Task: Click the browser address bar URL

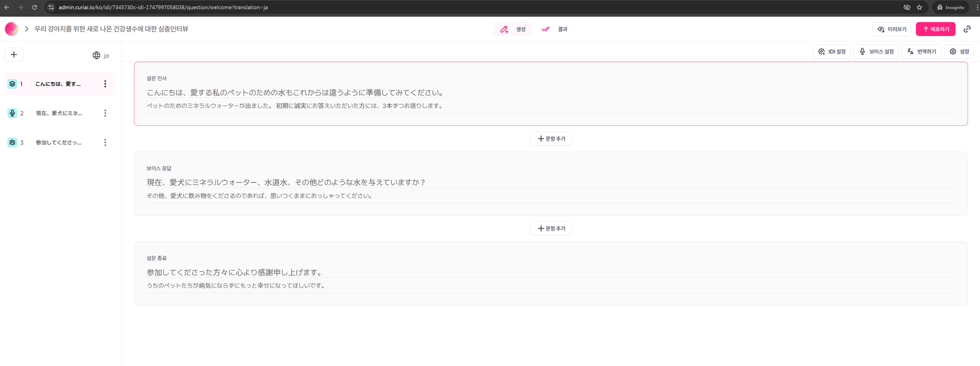Action: click(x=163, y=7)
